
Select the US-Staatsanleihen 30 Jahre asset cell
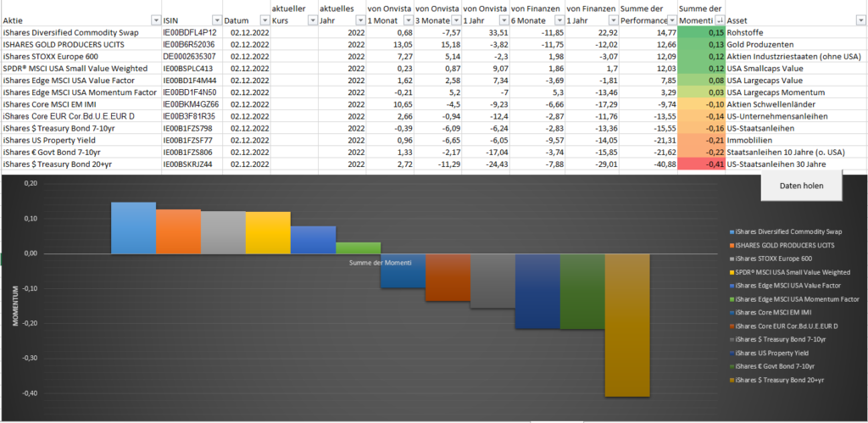(x=796, y=164)
